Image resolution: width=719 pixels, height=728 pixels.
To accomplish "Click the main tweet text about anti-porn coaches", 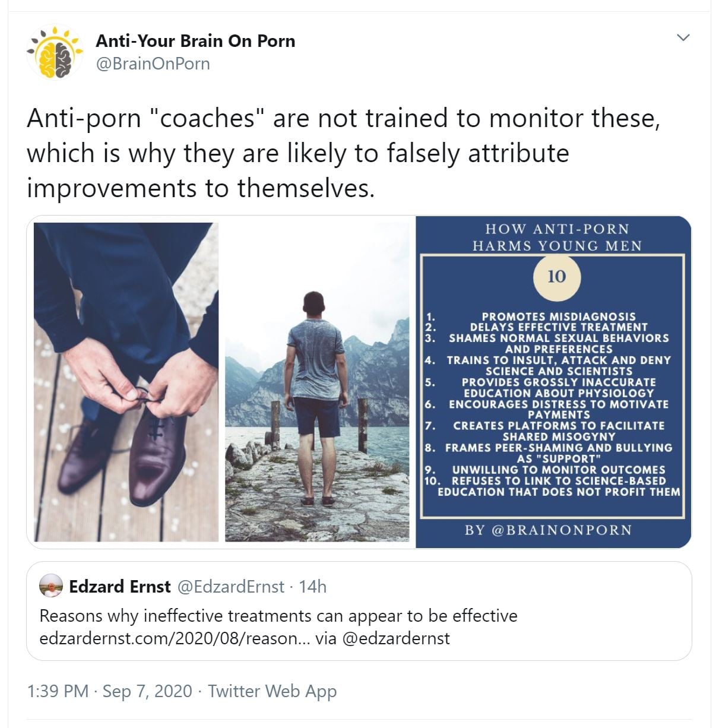I will [343, 153].
